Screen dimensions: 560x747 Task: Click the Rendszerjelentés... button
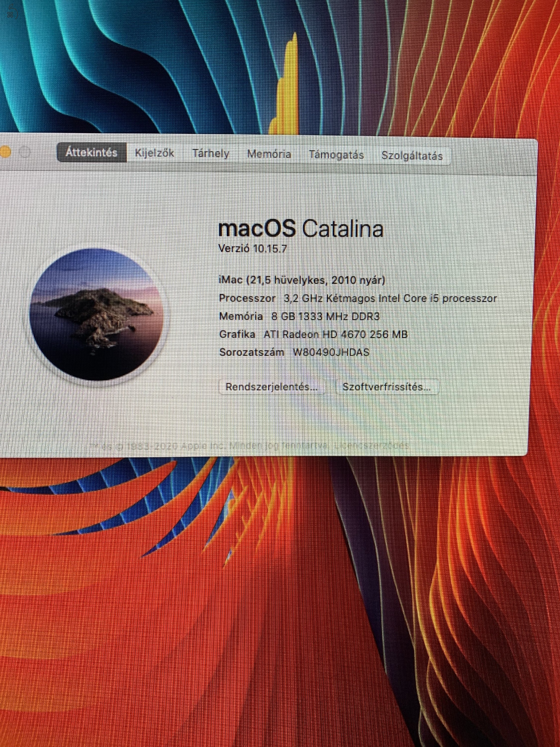tap(272, 387)
